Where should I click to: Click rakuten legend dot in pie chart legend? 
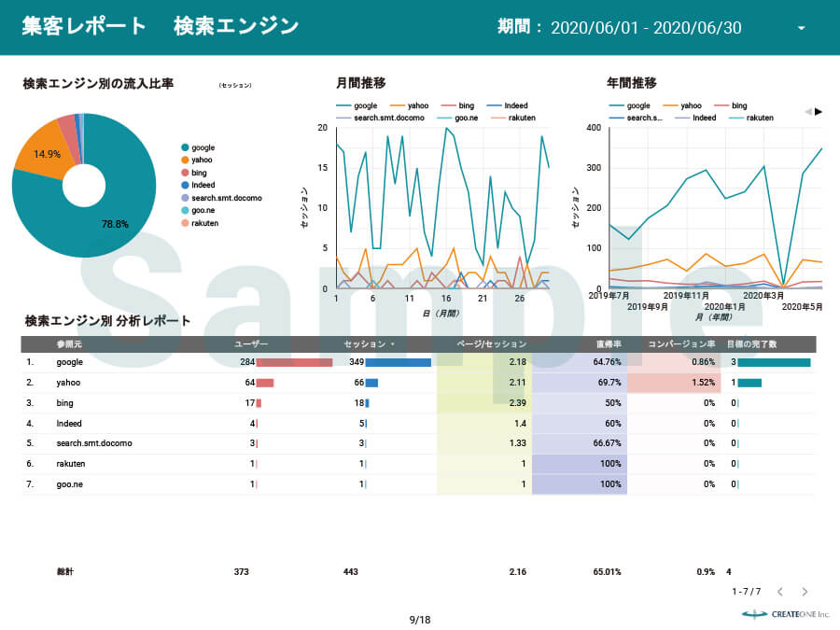185,224
